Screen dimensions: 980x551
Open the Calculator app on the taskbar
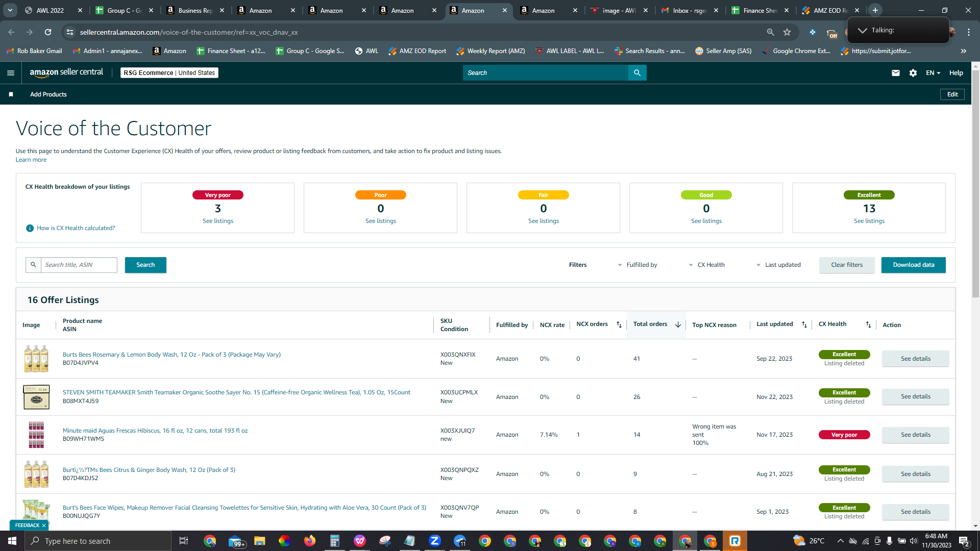[335, 541]
